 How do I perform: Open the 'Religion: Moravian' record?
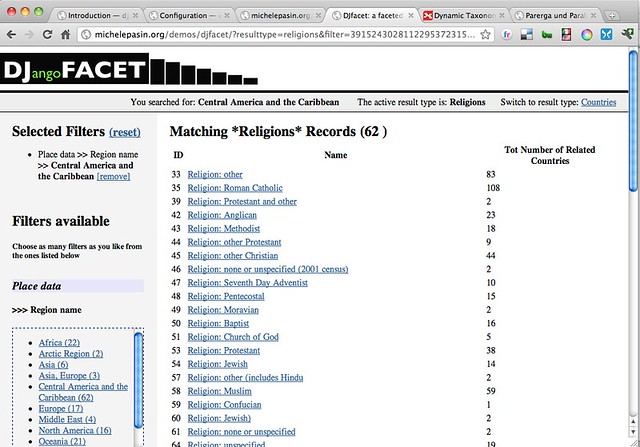click(223, 310)
